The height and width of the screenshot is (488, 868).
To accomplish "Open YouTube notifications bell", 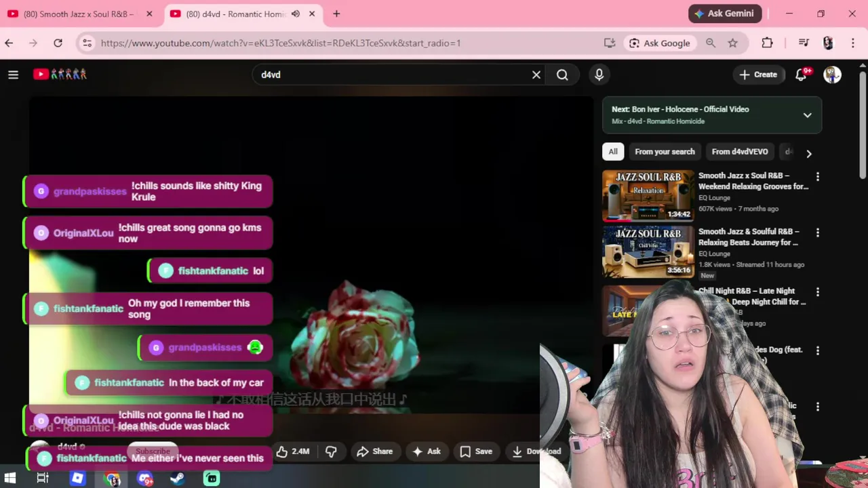I will (802, 75).
